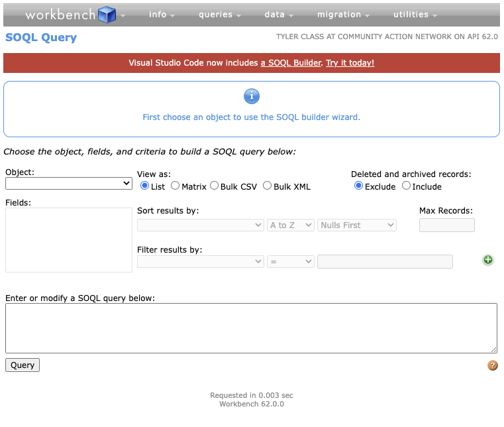
Task: Click the Query button
Action: (23, 365)
